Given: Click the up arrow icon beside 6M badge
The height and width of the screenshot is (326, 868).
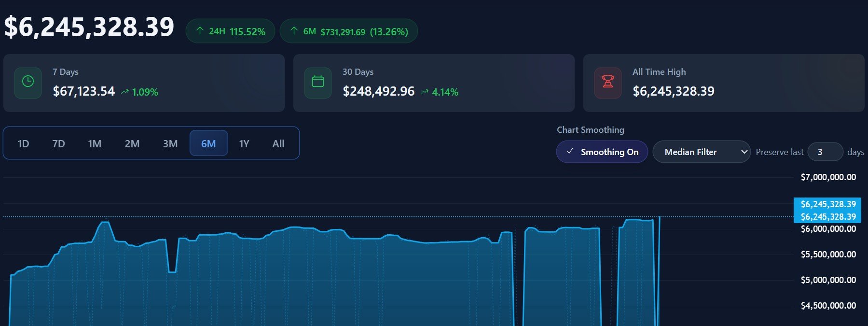Looking at the screenshot, I should click(294, 31).
